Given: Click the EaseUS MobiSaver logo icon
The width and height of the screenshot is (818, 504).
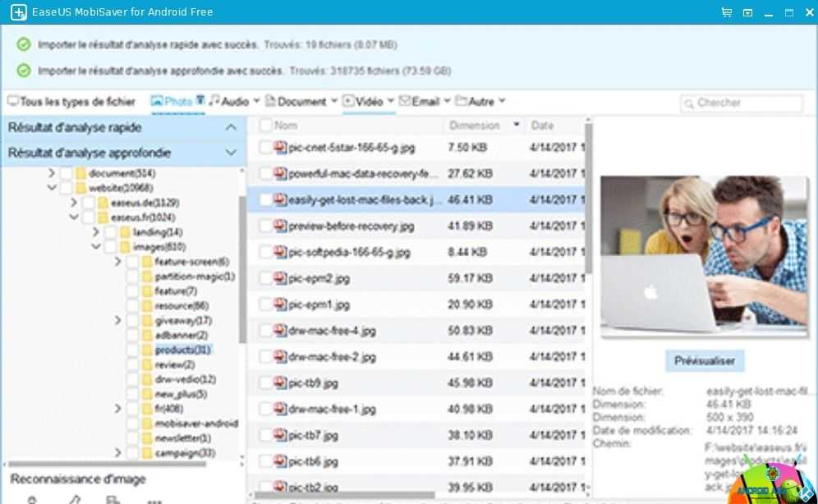Looking at the screenshot, I should 18,12.
